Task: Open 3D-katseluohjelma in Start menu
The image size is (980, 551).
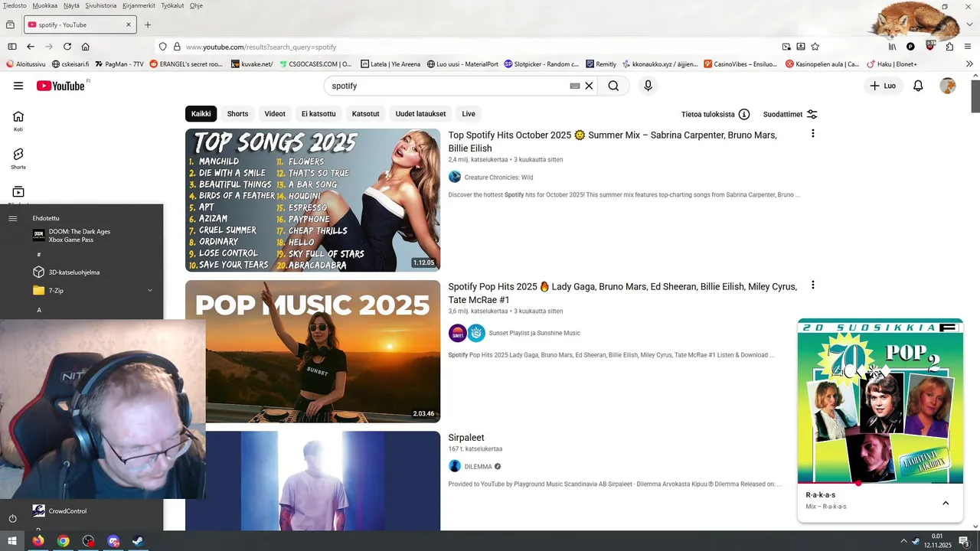Action: (74, 272)
